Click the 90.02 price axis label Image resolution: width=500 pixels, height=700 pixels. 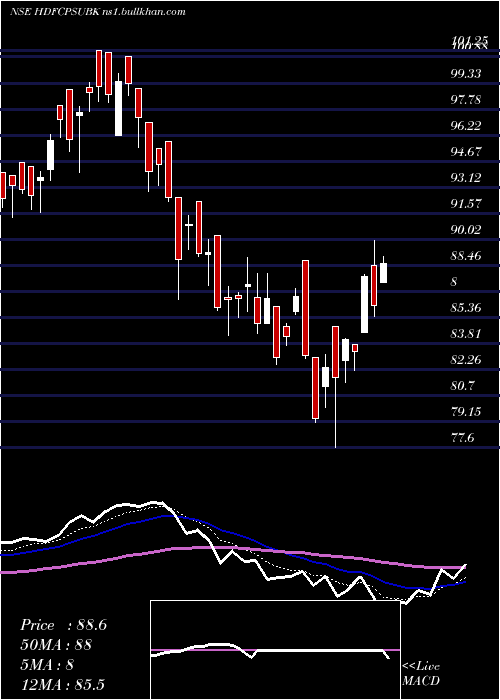pos(467,230)
